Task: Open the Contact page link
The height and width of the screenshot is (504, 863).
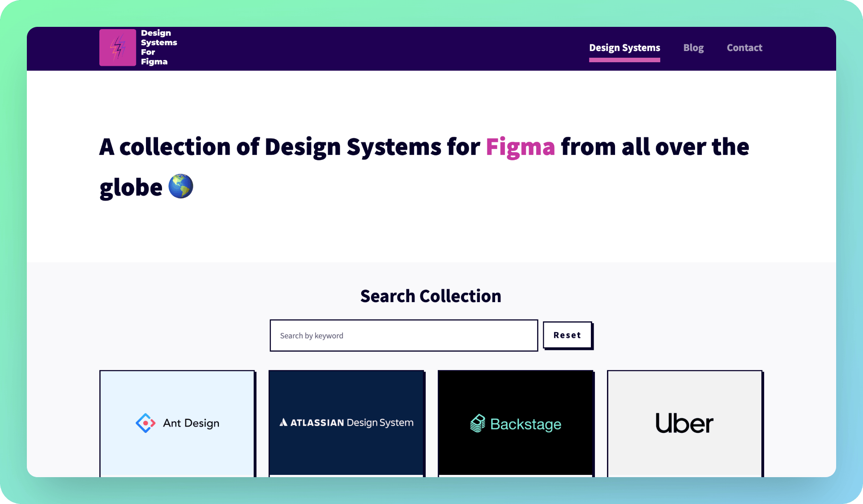Action: point(744,48)
